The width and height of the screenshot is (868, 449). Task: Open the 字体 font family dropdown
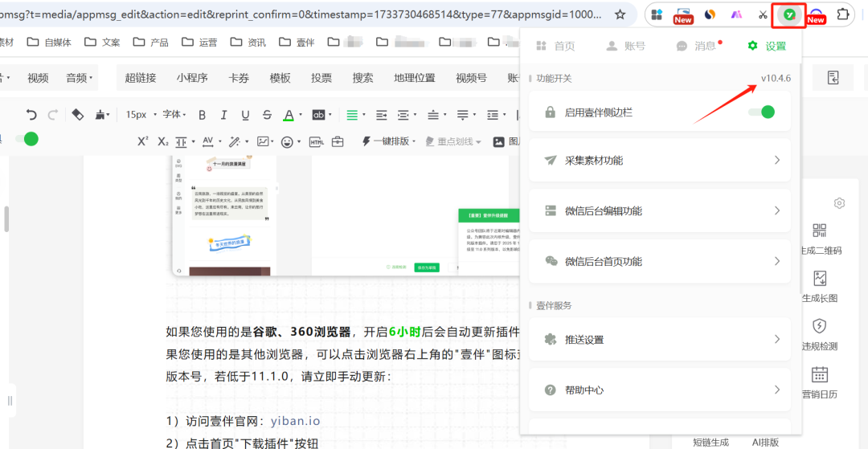click(x=174, y=115)
